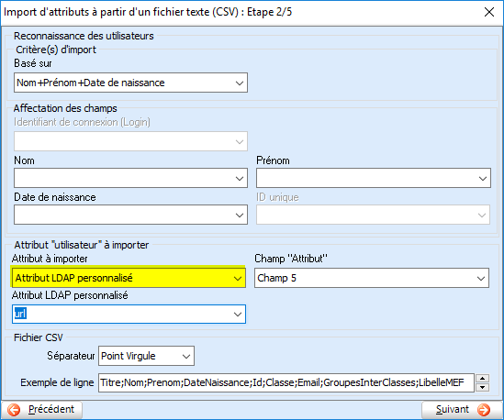504x420 pixels.
Task: Click the disabled Identifiant de connexion dropdown
Action: click(x=130, y=141)
